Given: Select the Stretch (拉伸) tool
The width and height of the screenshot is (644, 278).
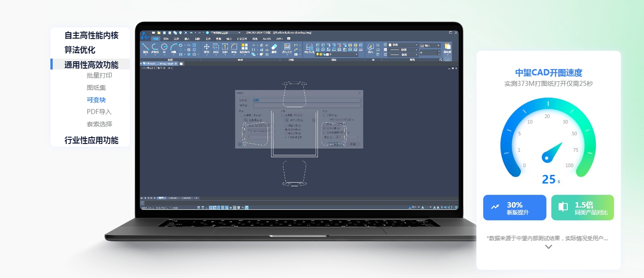Looking at the screenshot, I should coord(225,49).
